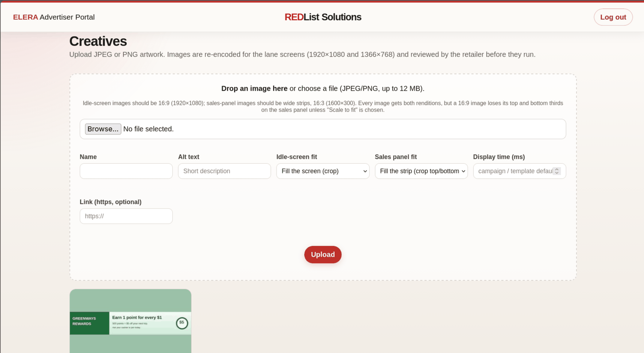The width and height of the screenshot is (644, 353).
Task: Click the Alt text short description field
Action: (224, 171)
